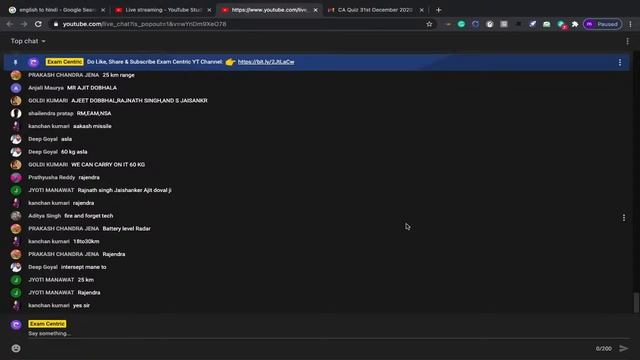The height and width of the screenshot is (360, 640).
Task: Click GOLDI KUMARI's avatar beside 'AJEET DOBBHAL' message
Action: point(16,100)
